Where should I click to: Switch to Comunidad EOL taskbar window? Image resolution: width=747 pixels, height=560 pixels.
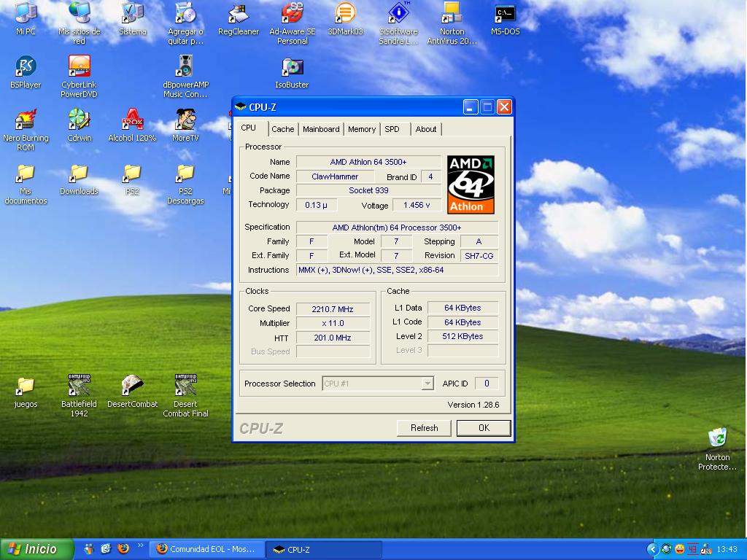(206, 549)
